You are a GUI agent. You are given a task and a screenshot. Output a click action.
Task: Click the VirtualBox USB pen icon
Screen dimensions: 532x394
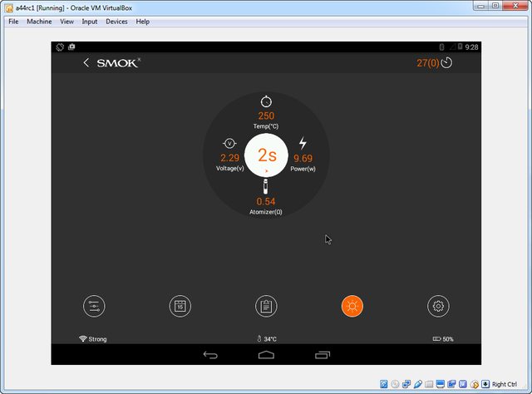click(417, 384)
